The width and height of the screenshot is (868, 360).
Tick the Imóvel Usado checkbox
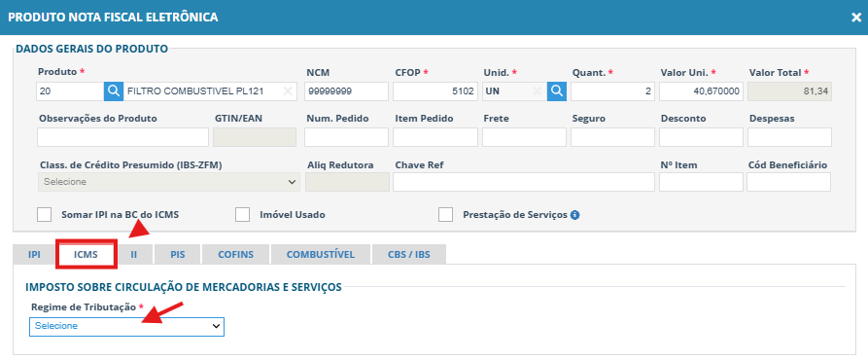(x=242, y=214)
